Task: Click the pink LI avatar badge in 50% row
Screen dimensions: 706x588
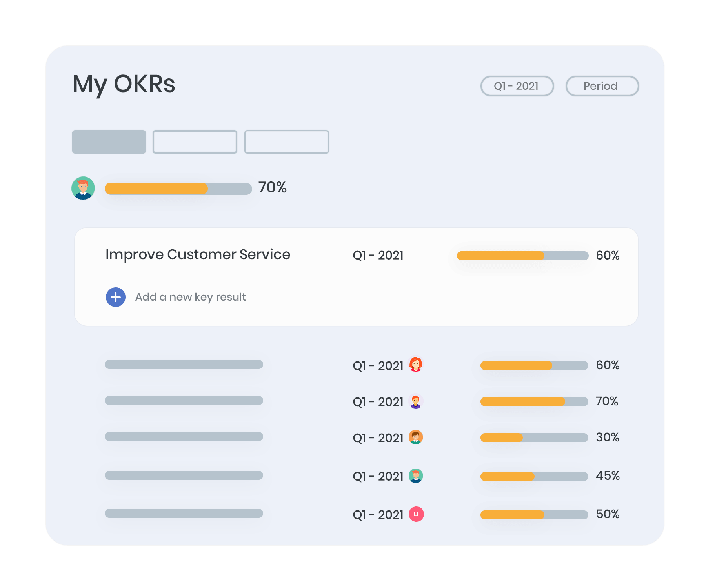Action: tap(416, 514)
